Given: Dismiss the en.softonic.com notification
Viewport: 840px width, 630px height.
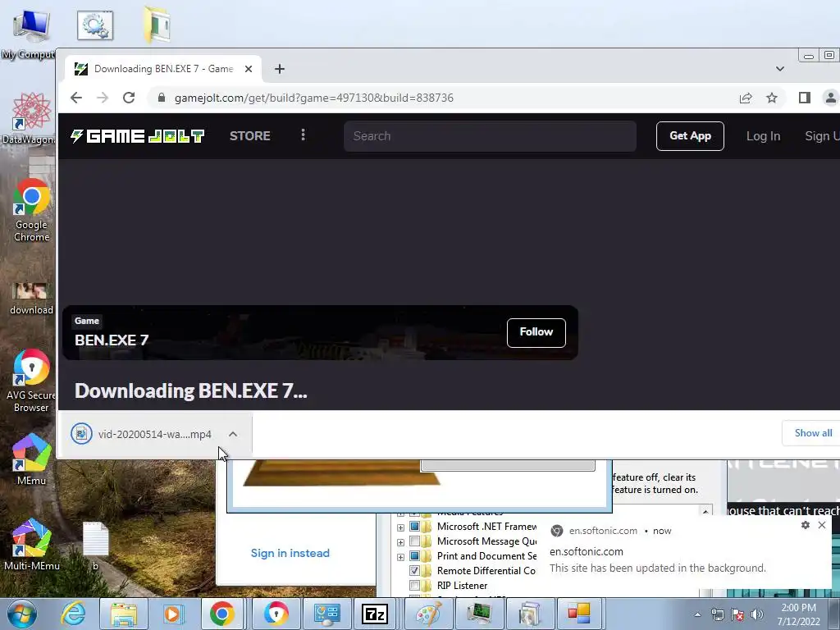Looking at the screenshot, I should click(x=822, y=525).
